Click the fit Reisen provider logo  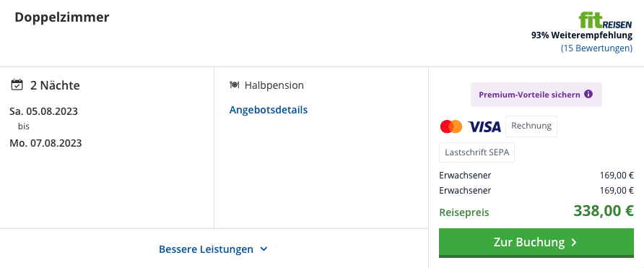click(606, 20)
